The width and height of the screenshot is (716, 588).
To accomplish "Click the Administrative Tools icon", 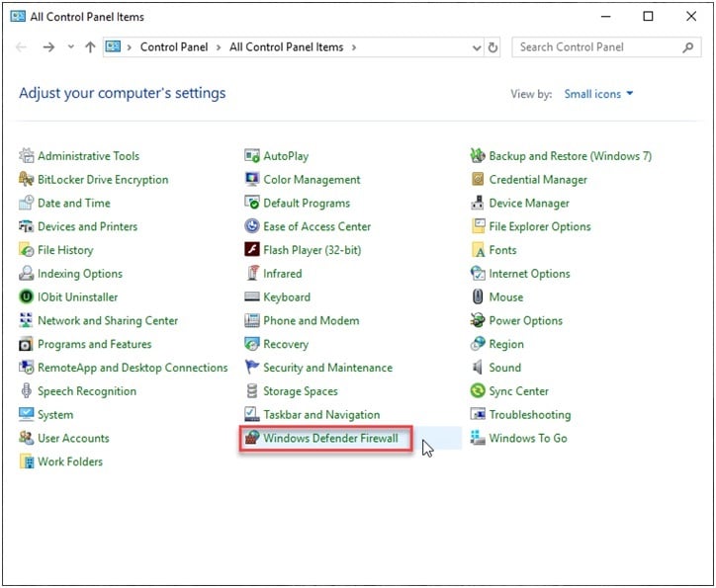I will click(x=26, y=156).
